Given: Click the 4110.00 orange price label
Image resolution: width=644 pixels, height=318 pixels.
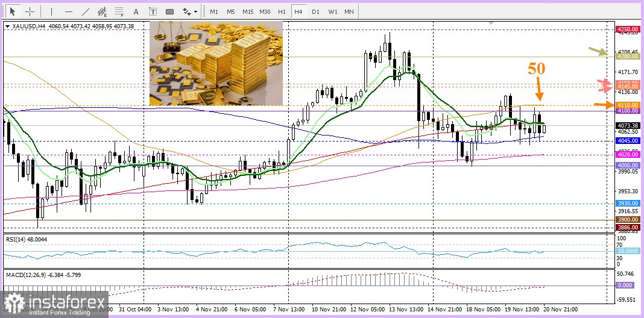Looking at the screenshot, I should (628, 105).
